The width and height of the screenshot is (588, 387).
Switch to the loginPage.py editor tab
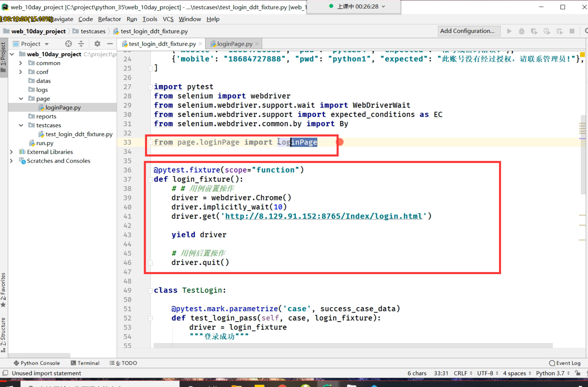(234, 44)
